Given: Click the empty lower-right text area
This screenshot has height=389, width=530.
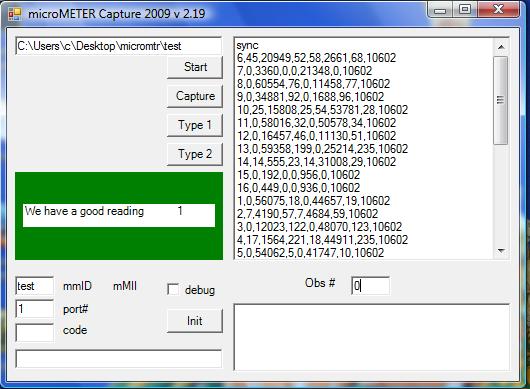Looking at the screenshot, I should pos(371,337).
